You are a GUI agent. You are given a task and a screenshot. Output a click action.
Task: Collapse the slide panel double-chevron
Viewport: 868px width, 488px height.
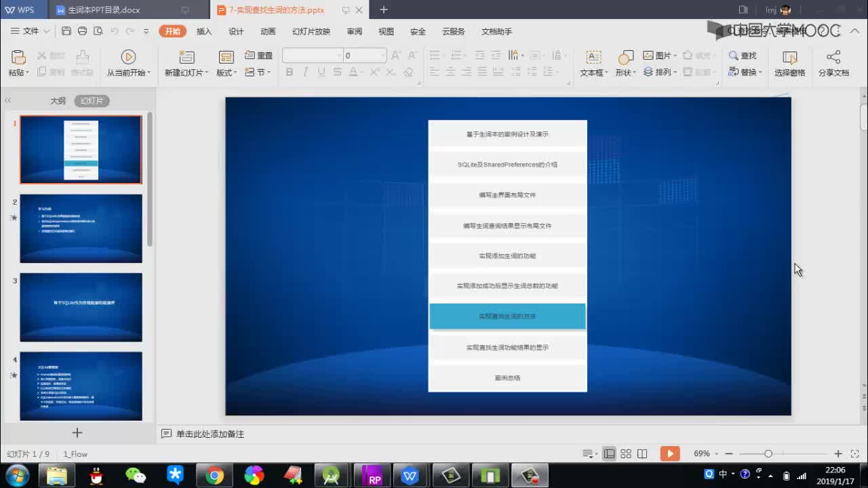(x=8, y=100)
